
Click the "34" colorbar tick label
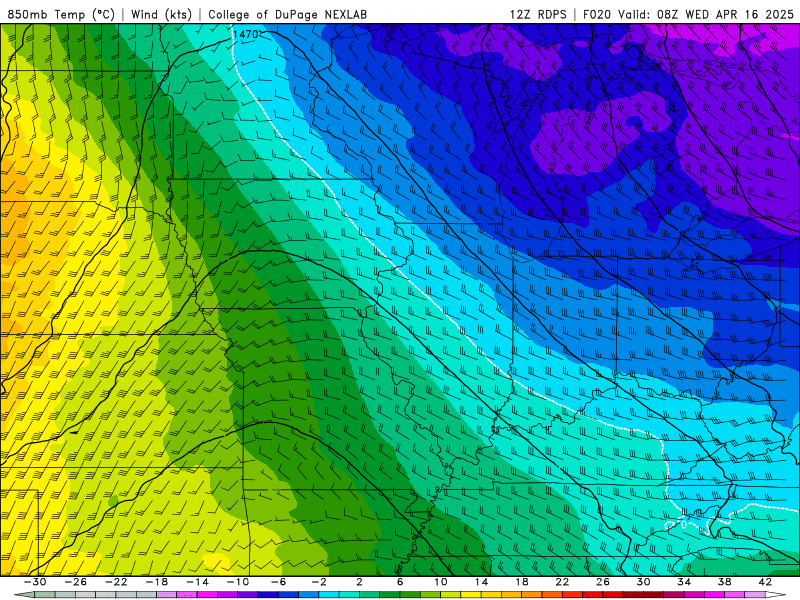[684, 582]
